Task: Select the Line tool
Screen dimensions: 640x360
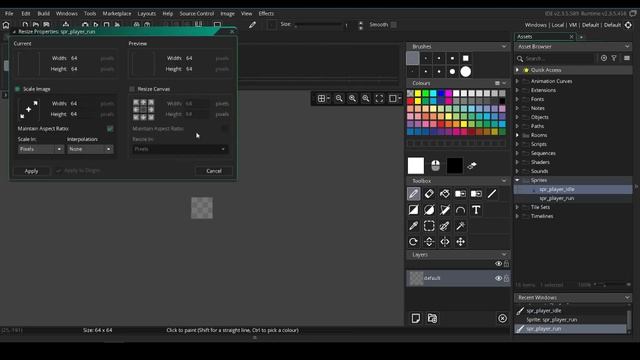Action: point(492,194)
